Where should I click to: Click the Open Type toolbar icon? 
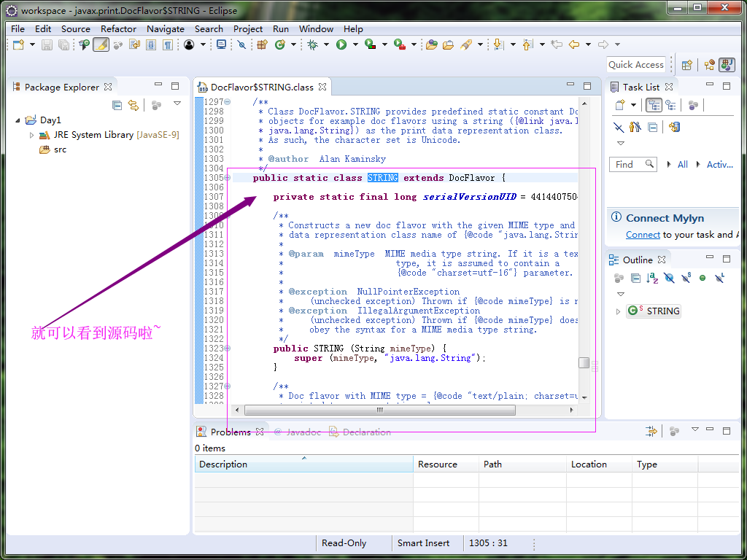pyautogui.click(x=431, y=45)
